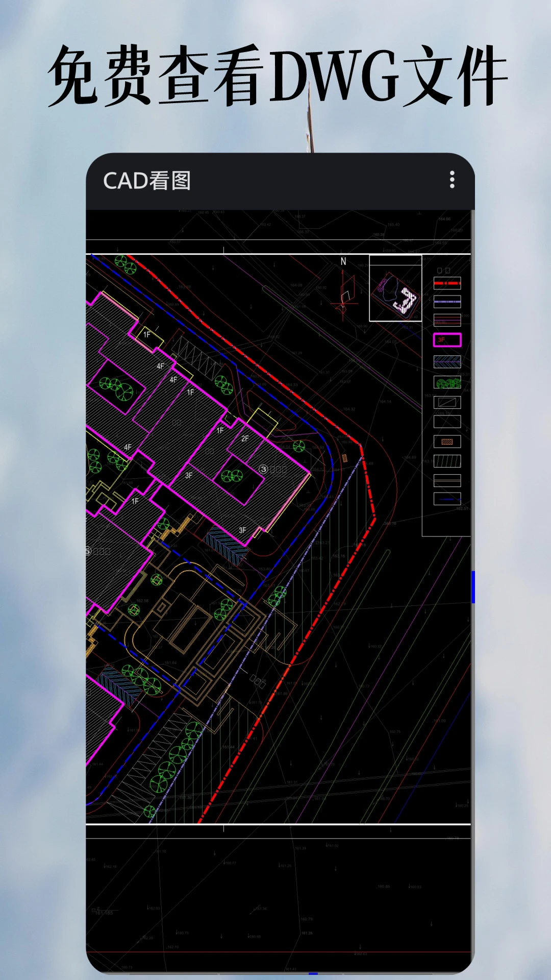551x980 pixels.
Task: Open the three-dot overflow menu
Action: click(452, 180)
